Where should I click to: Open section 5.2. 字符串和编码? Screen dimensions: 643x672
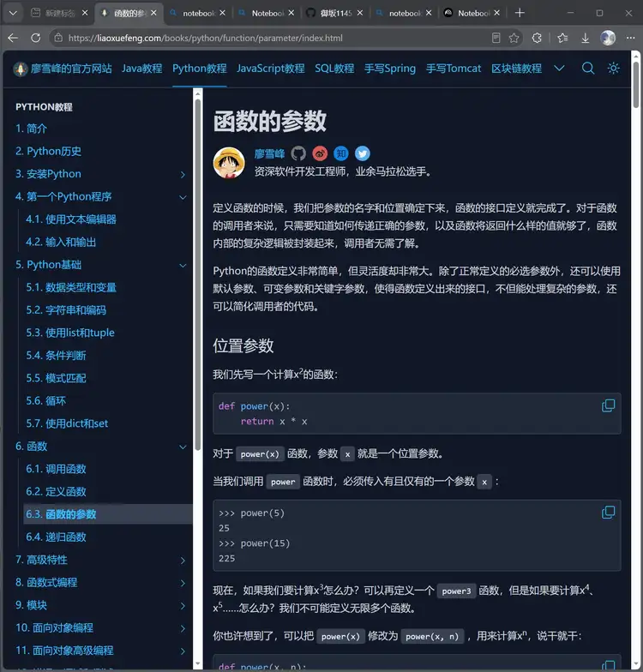(66, 310)
